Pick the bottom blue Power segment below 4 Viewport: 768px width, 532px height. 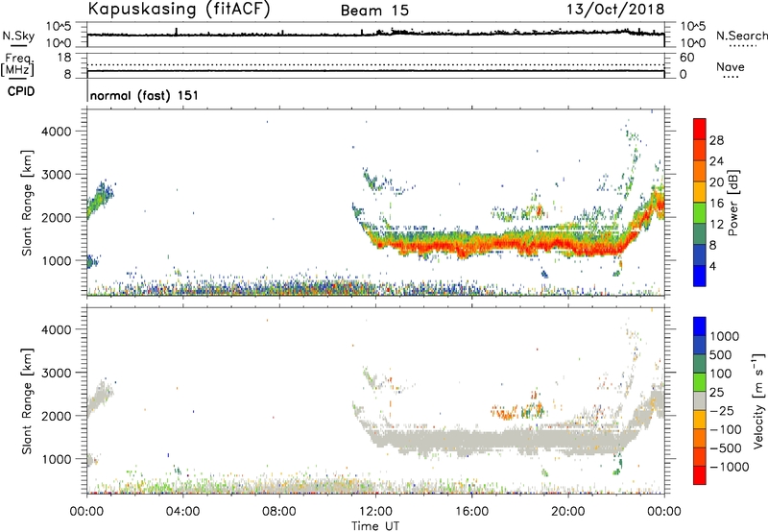(700, 277)
